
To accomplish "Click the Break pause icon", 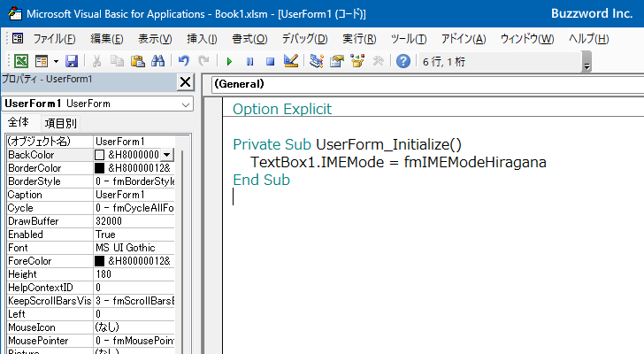I will pos(249,61).
